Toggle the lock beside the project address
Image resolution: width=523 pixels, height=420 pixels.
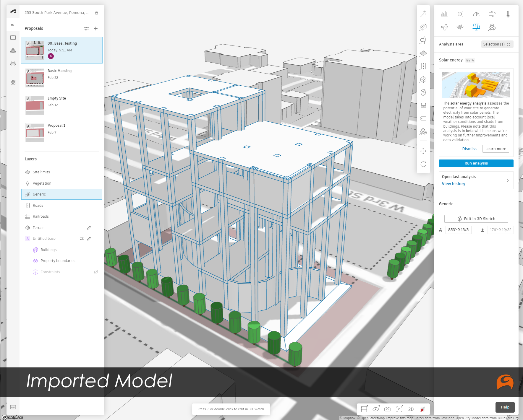click(96, 13)
